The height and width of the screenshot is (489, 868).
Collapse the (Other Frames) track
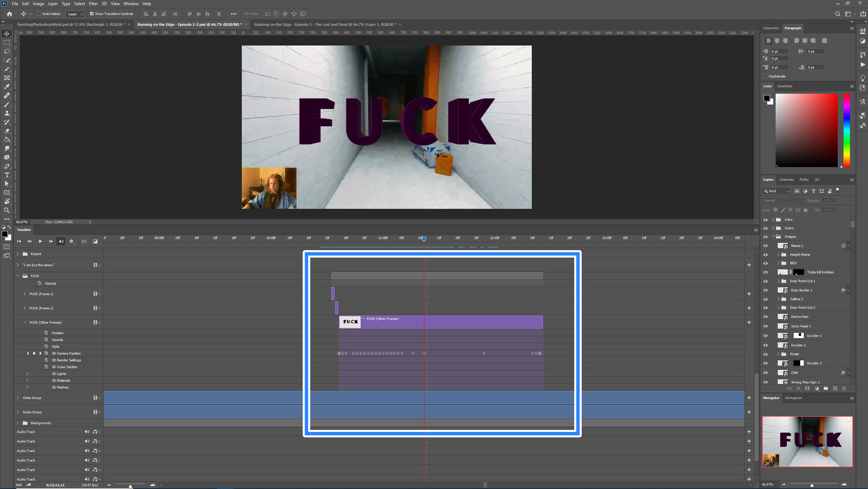point(24,323)
